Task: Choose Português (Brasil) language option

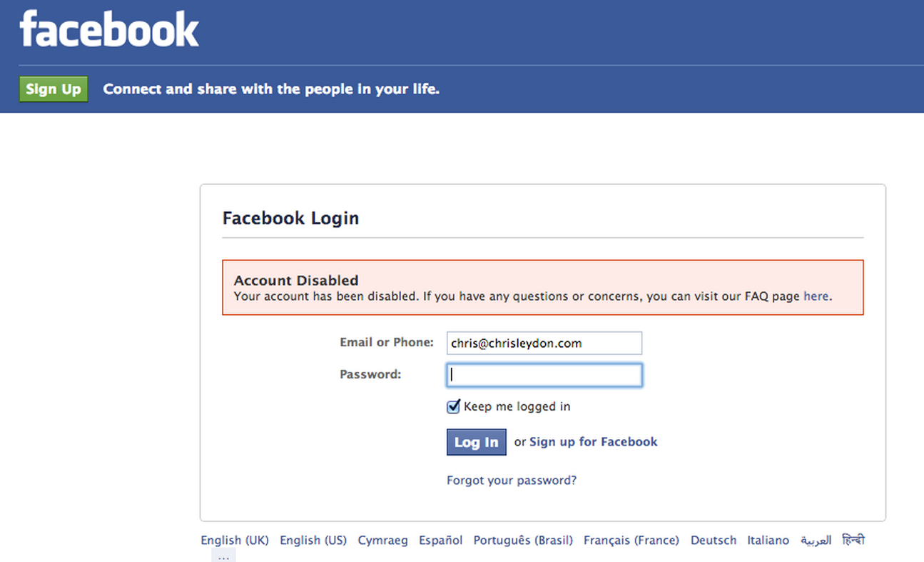Action: pyautogui.click(x=522, y=541)
